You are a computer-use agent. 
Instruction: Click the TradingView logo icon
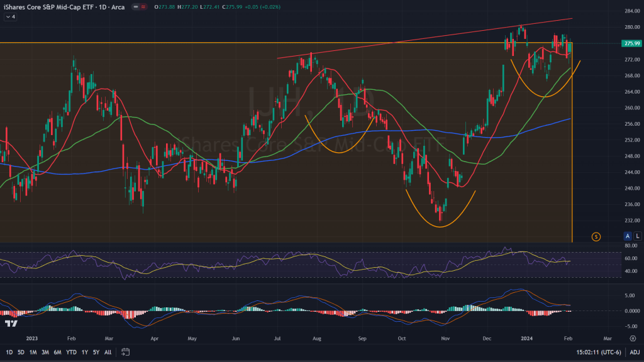coord(11,323)
